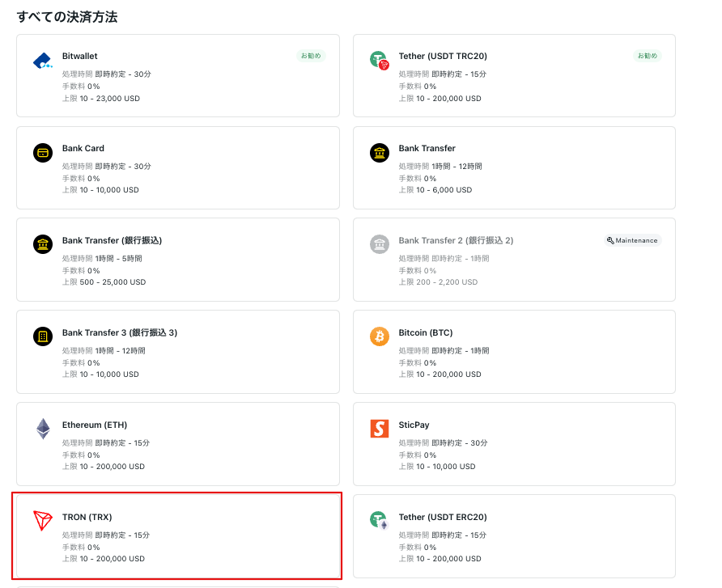Select Bank Card payment title
The image size is (722, 588).
[83, 148]
